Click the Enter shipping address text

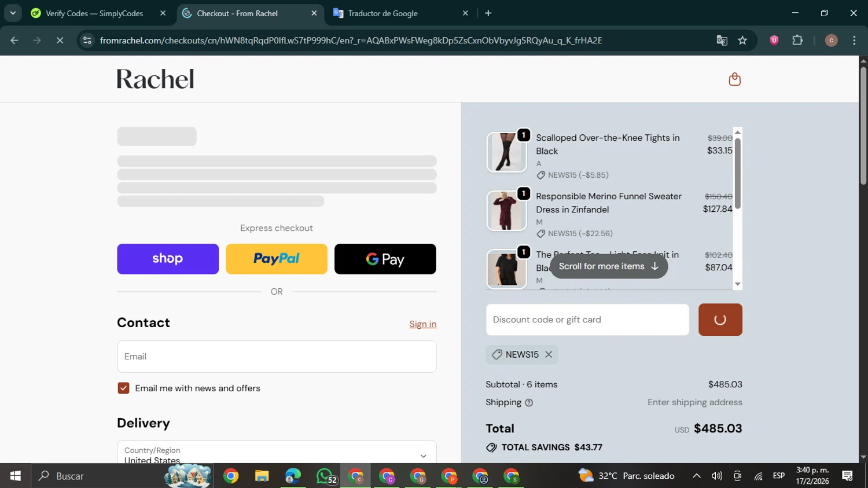(695, 402)
